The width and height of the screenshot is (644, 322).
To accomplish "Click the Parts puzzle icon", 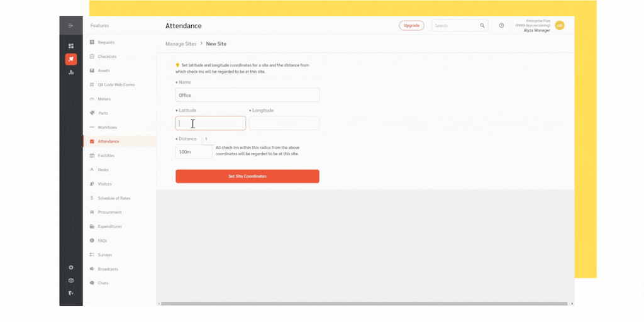I will tap(92, 113).
